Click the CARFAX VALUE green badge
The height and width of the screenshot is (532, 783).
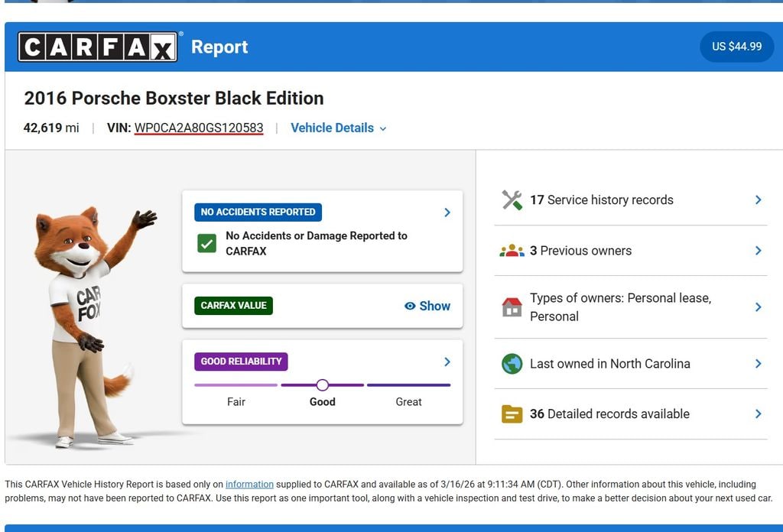233,306
